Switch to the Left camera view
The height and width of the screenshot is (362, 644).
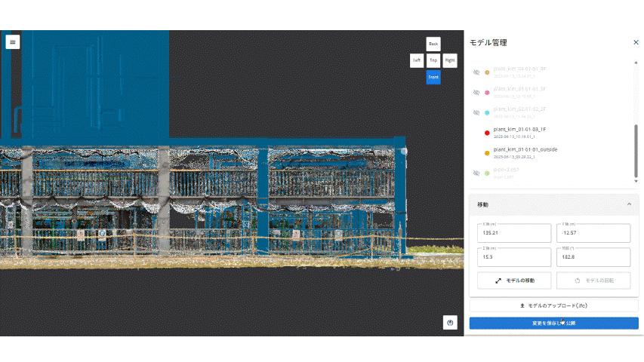417,60
